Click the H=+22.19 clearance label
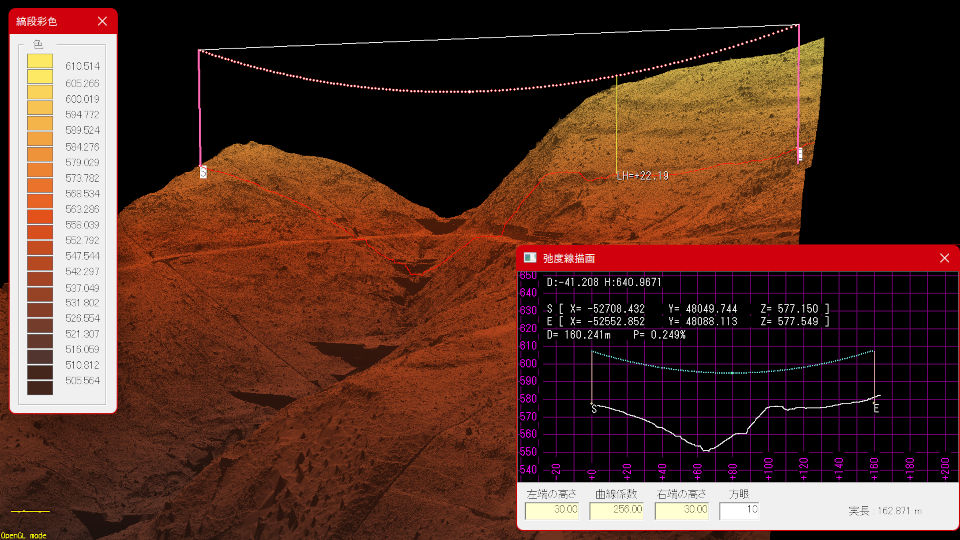 645,176
